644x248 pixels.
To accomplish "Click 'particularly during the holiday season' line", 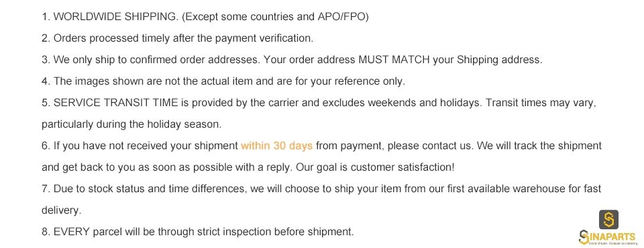I will 131,124.
